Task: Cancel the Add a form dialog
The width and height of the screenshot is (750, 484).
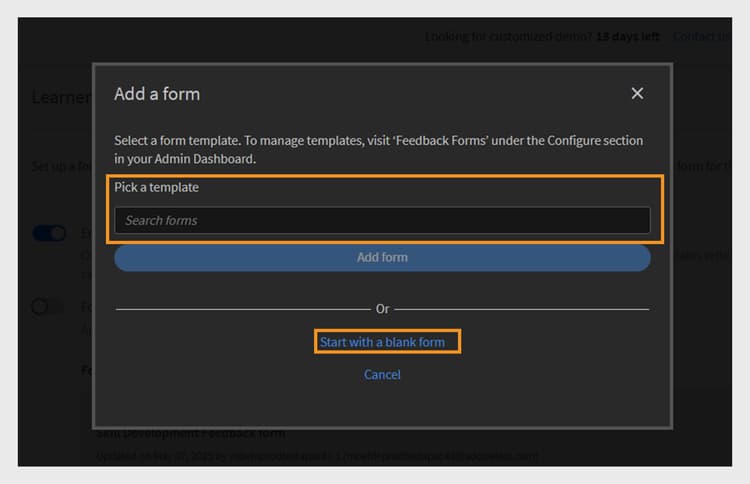Action: (x=382, y=374)
